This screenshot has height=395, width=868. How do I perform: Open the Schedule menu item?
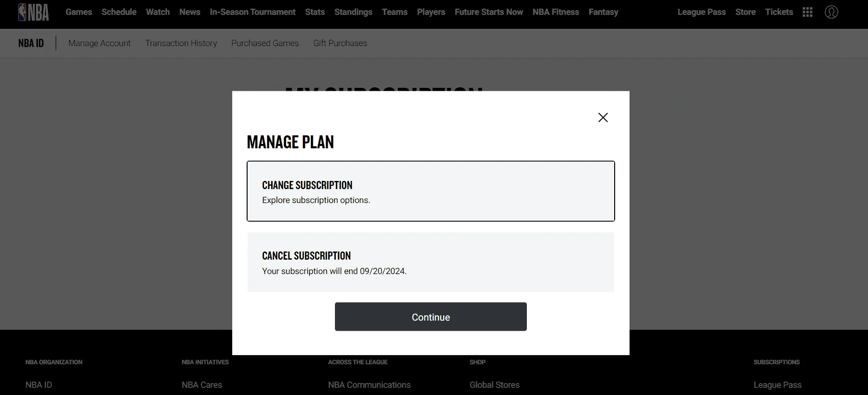click(x=119, y=12)
